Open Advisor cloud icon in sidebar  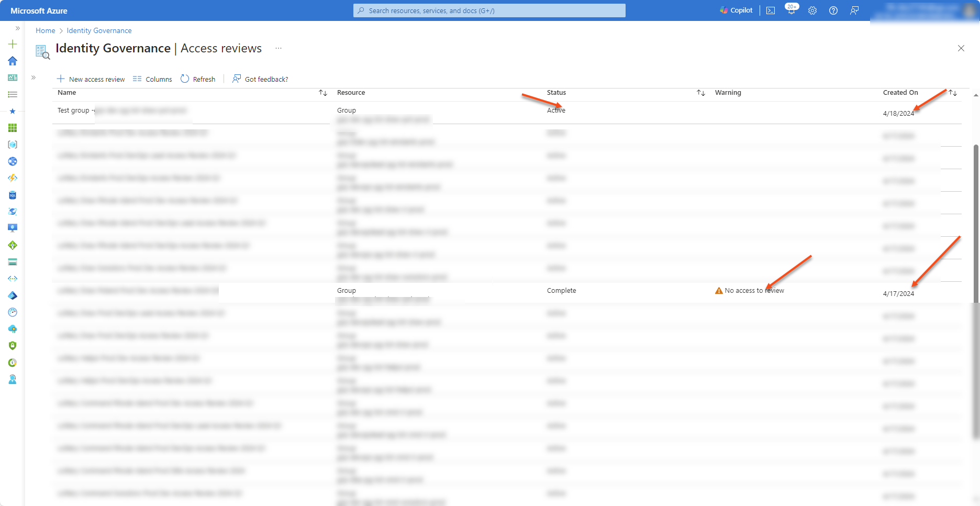tap(13, 329)
